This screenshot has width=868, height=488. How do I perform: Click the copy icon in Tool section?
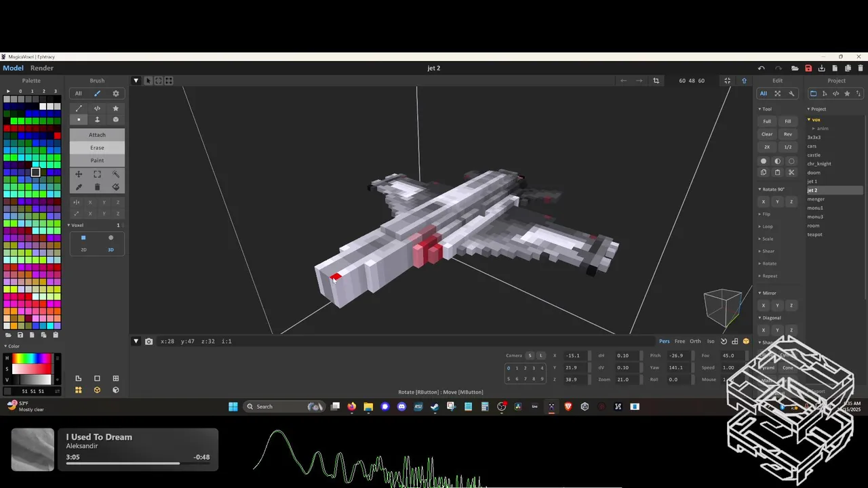(764, 173)
